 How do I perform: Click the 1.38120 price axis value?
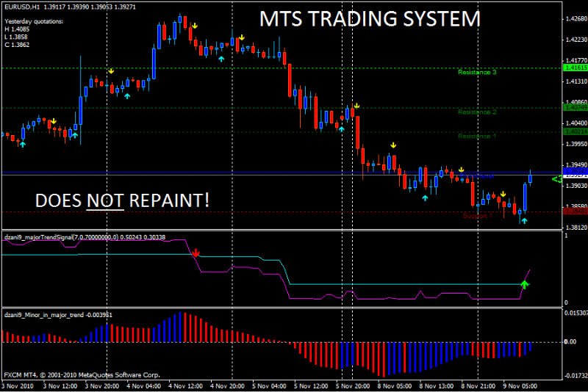click(576, 228)
